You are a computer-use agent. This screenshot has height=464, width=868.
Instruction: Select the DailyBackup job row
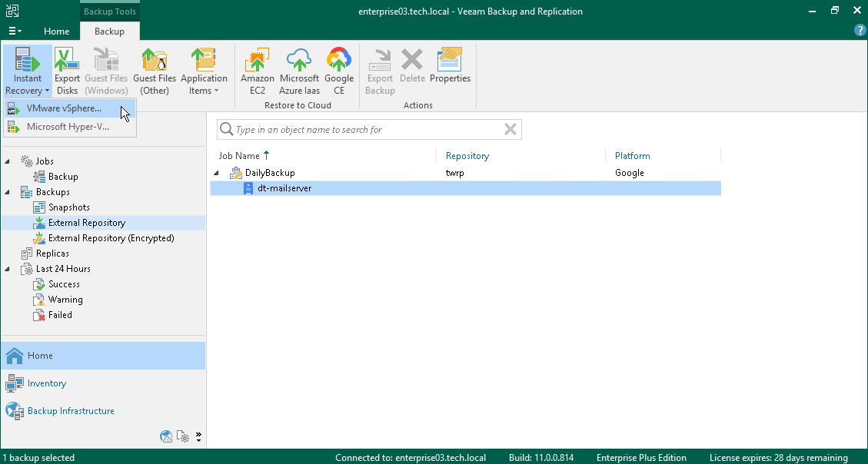click(466, 173)
